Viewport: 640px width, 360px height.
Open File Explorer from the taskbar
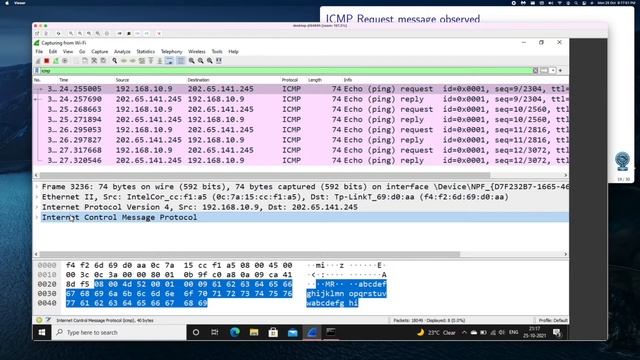[x=254, y=332]
